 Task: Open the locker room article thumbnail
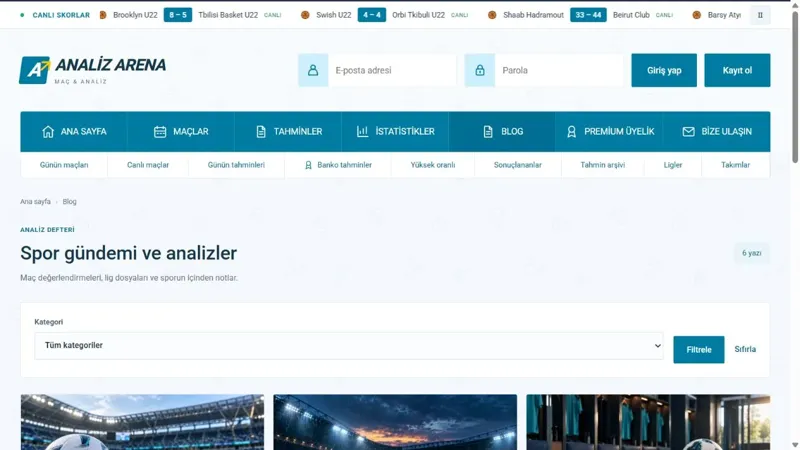tap(648, 422)
